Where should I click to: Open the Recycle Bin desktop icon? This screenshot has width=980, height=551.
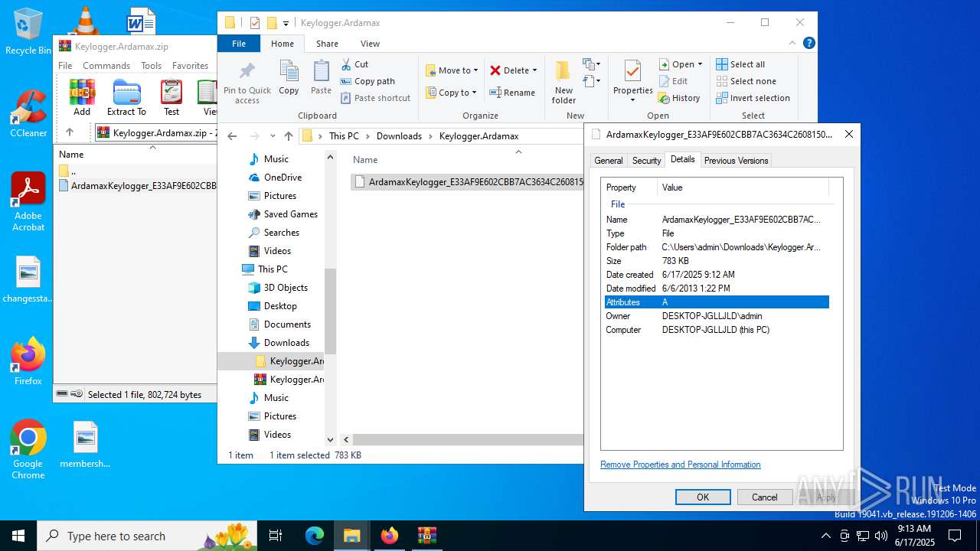pyautogui.click(x=28, y=32)
